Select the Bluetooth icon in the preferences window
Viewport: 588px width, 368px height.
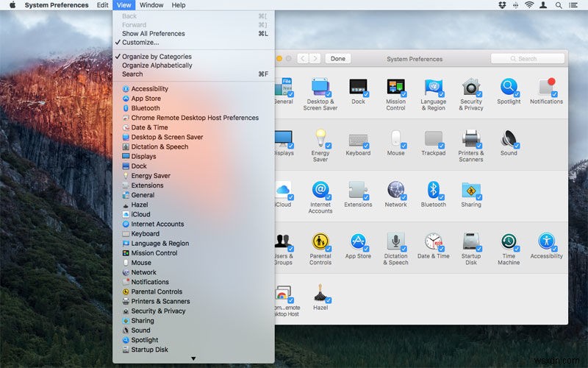[x=433, y=190]
